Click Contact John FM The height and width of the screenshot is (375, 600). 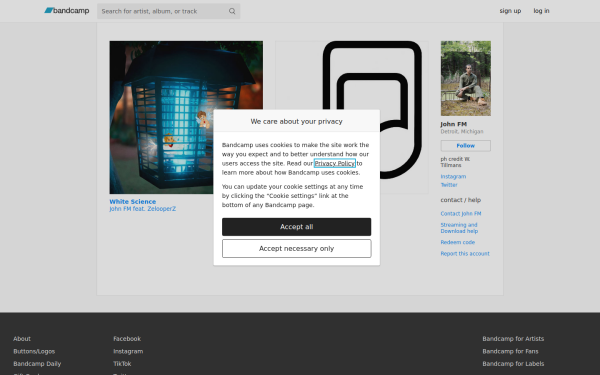[461, 214]
